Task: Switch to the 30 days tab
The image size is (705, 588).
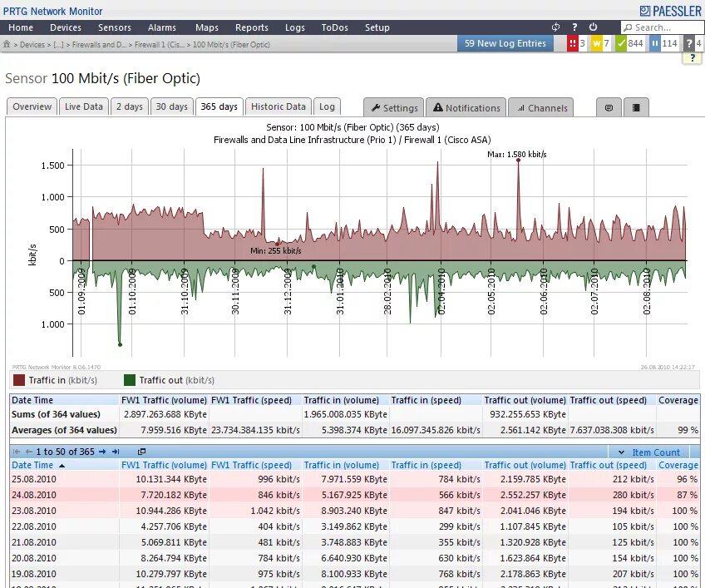Action: coord(172,106)
